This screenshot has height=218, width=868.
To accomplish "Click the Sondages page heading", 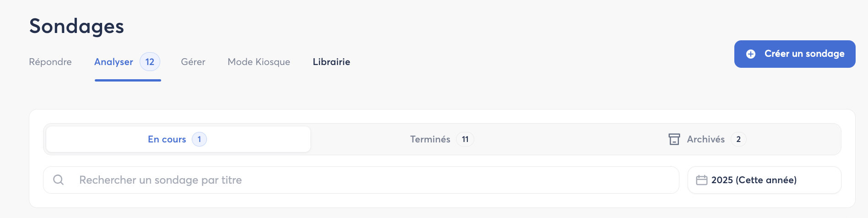I will click(x=76, y=26).
